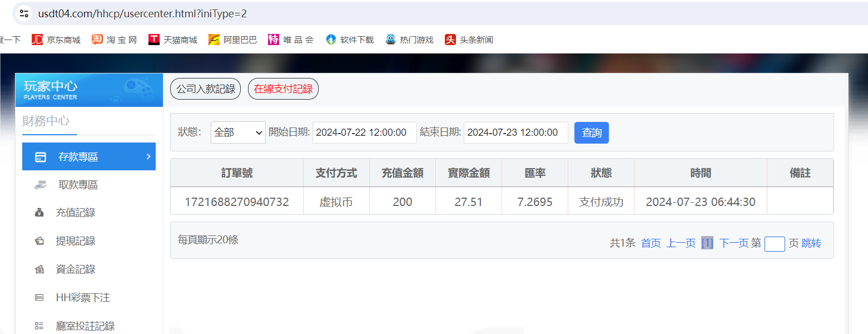Expand the 存款專區 chevron arrow
The image size is (868, 334).
149,156
